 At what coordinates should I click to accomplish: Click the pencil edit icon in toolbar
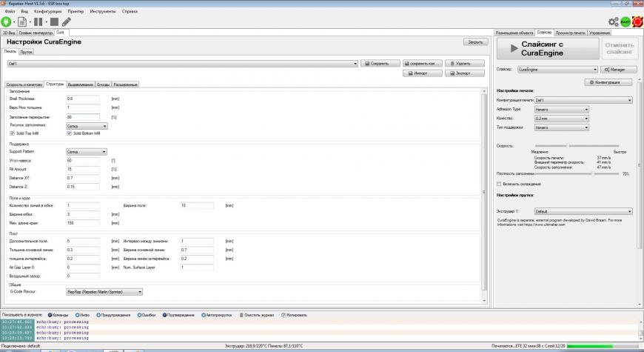[x=67, y=21]
